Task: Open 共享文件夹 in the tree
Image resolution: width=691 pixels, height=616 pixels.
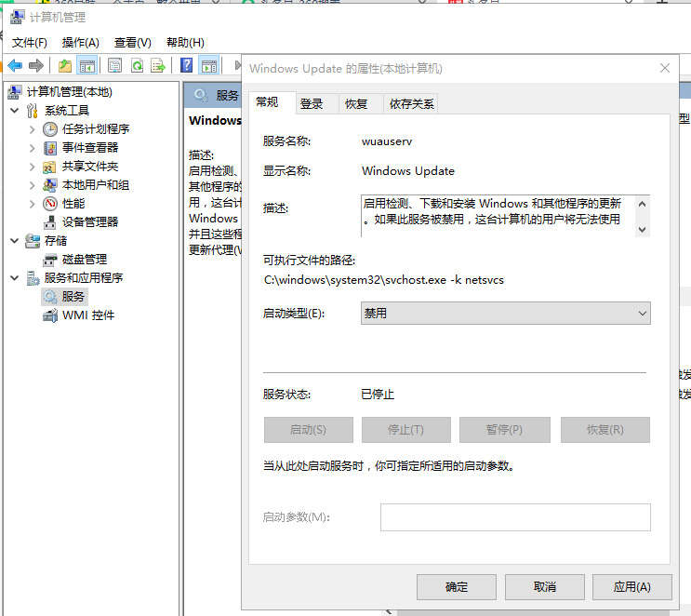Action: click(90, 167)
